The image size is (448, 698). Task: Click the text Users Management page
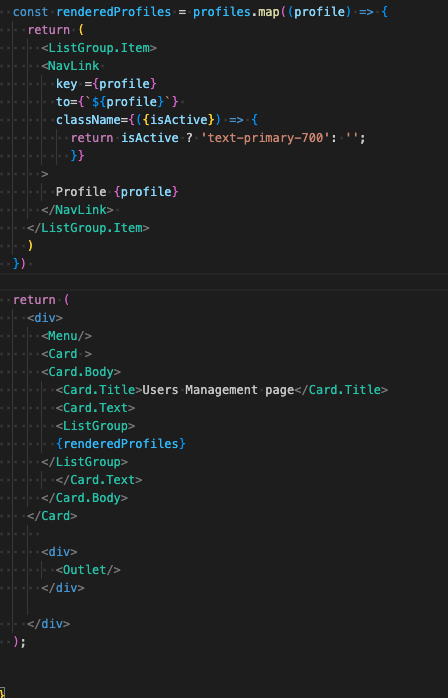point(218,390)
